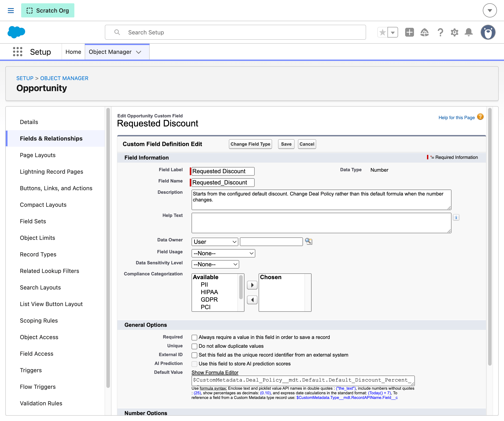Enable the Required checkbox
504x421 pixels.
(194, 337)
